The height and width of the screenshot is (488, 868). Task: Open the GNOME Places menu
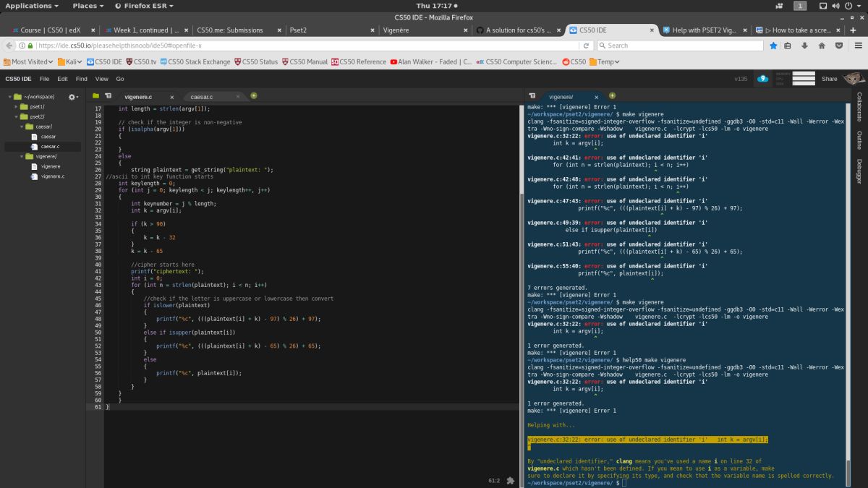click(x=88, y=6)
